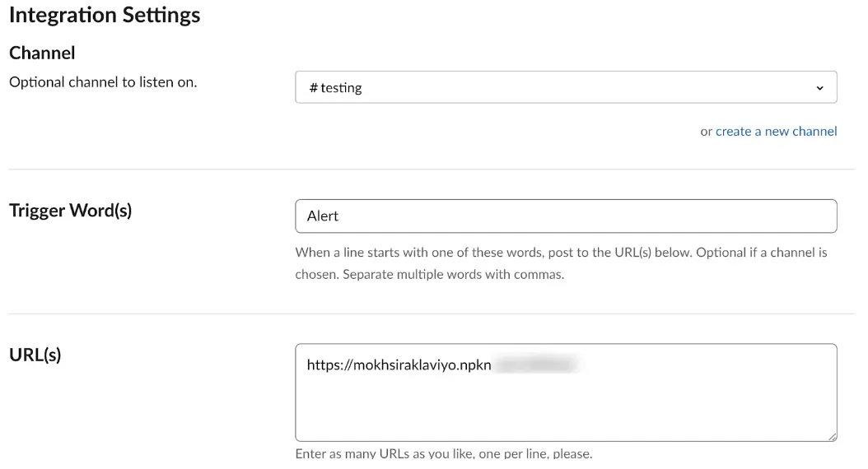Click the Integration Settings heading

point(105,15)
